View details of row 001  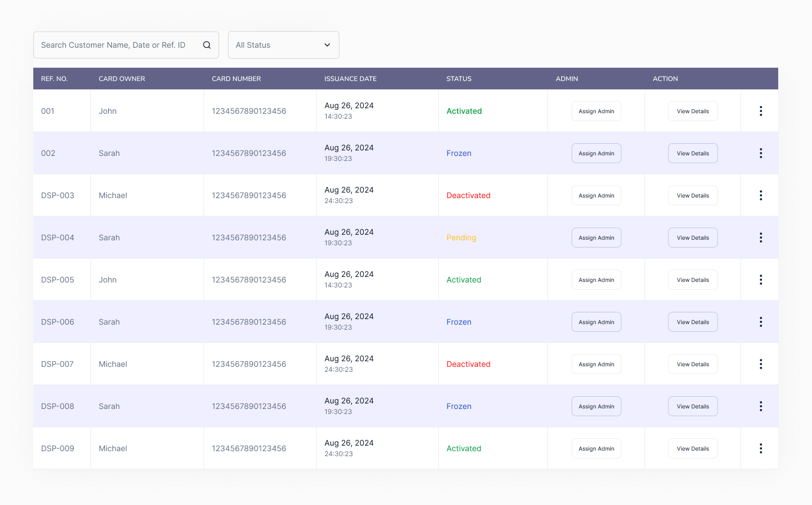(x=693, y=111)
